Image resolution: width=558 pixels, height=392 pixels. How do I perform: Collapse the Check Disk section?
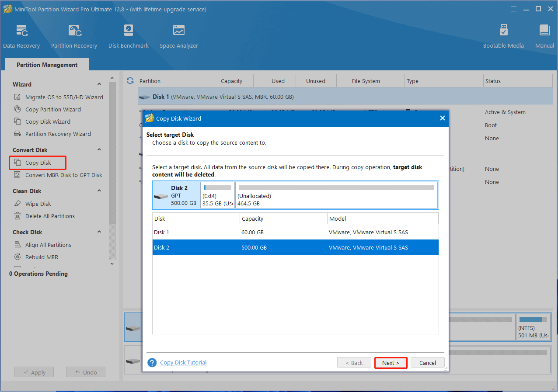coord(99,232)
